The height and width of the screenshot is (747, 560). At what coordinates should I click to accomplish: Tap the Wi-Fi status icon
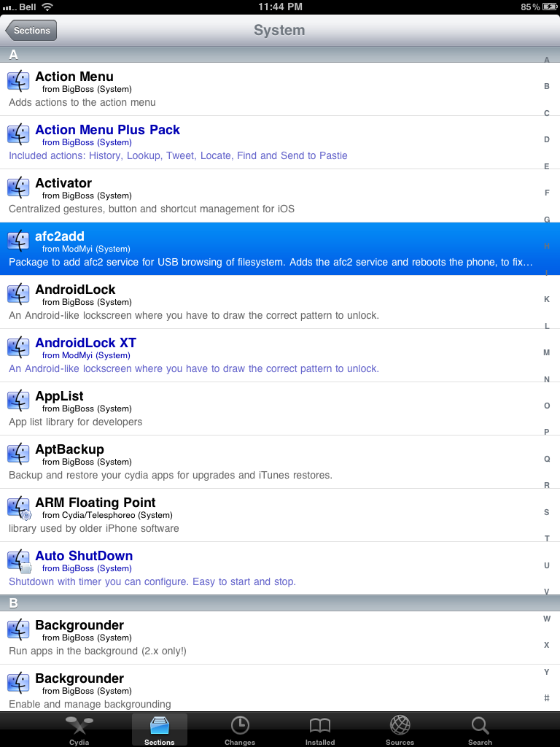pos(47,7)
